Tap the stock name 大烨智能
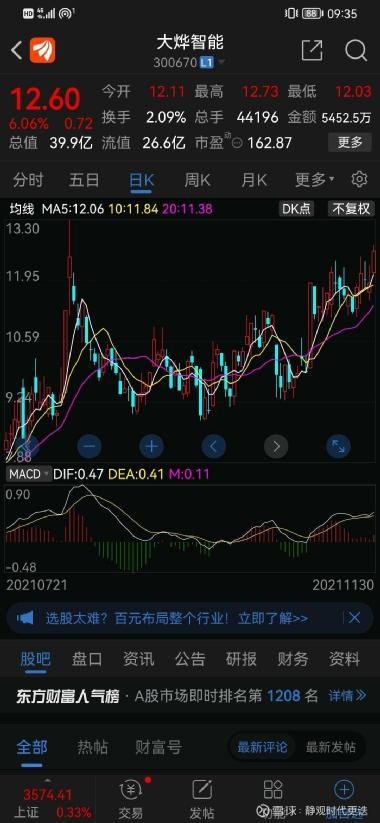Viewport: 380px width, 823px height. (x=189, y=43)
